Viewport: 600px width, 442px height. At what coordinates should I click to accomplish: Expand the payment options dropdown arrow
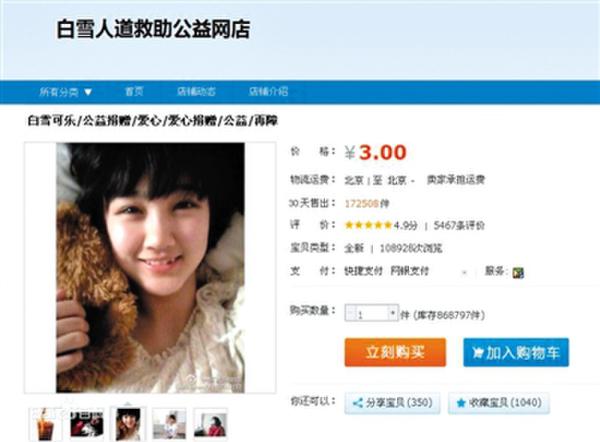(464, 272)
